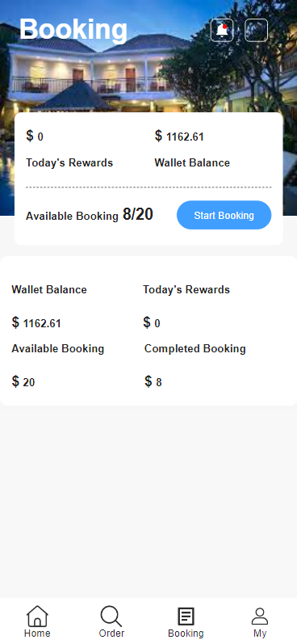Click the Order tab label
This screenshot has width=297, height=644.
click(111, 633)
